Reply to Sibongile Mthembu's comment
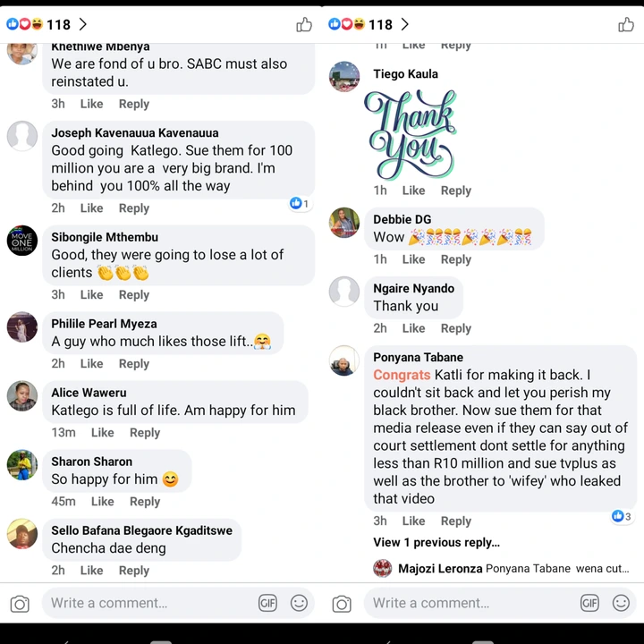 tap(134, 295)
